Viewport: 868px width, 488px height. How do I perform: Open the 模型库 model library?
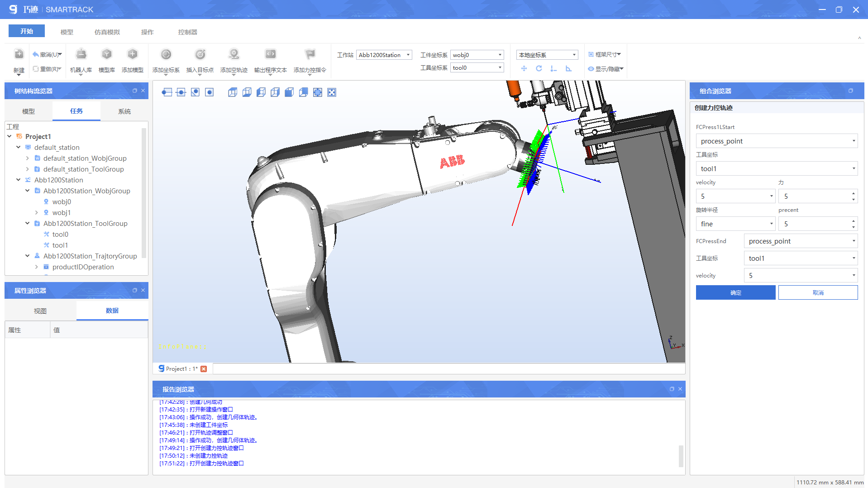coord(106,55)
